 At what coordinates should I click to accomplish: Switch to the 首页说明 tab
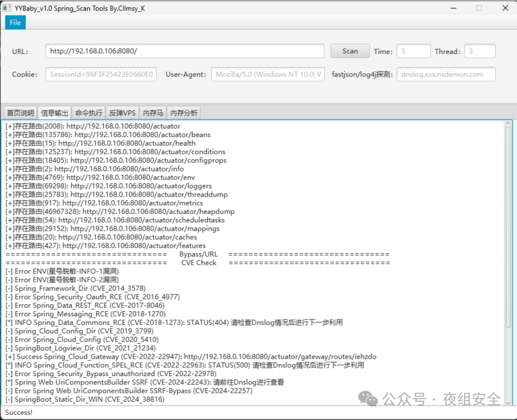pyautogui.click(x=20, y=113)
